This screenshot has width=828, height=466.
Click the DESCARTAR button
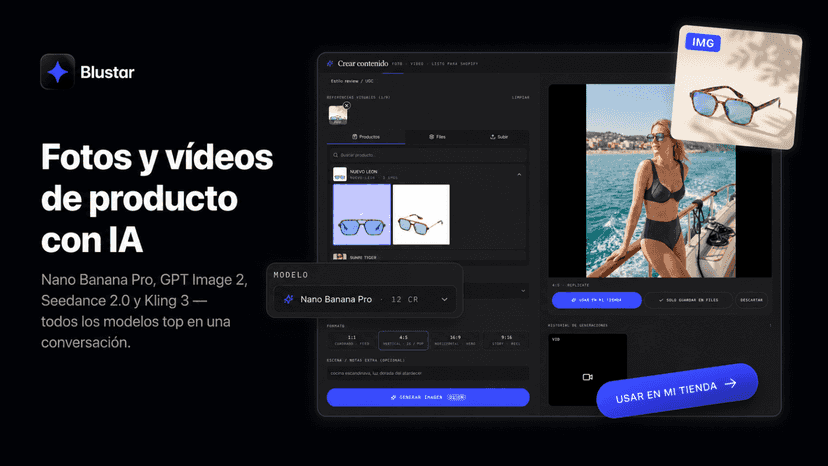[751, 300]
